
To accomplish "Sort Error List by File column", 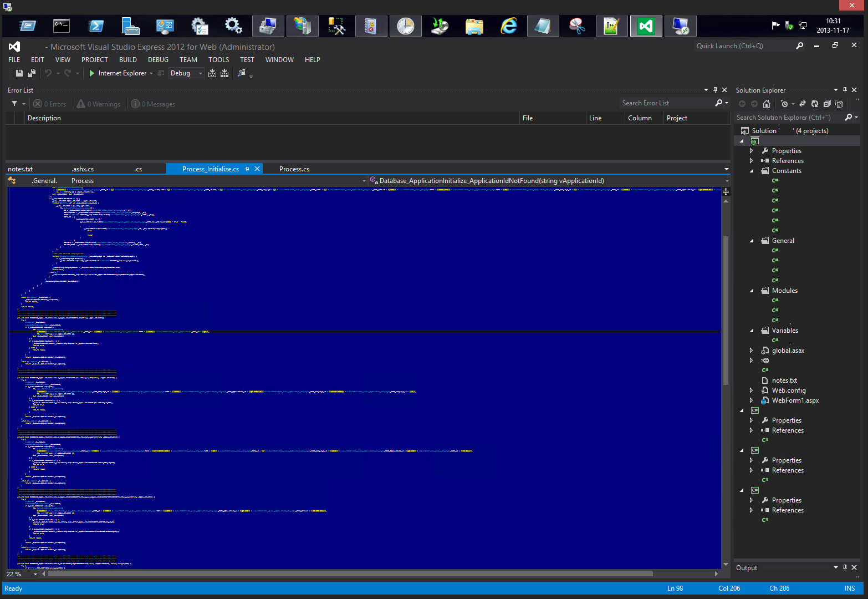I will click(553, 118).
